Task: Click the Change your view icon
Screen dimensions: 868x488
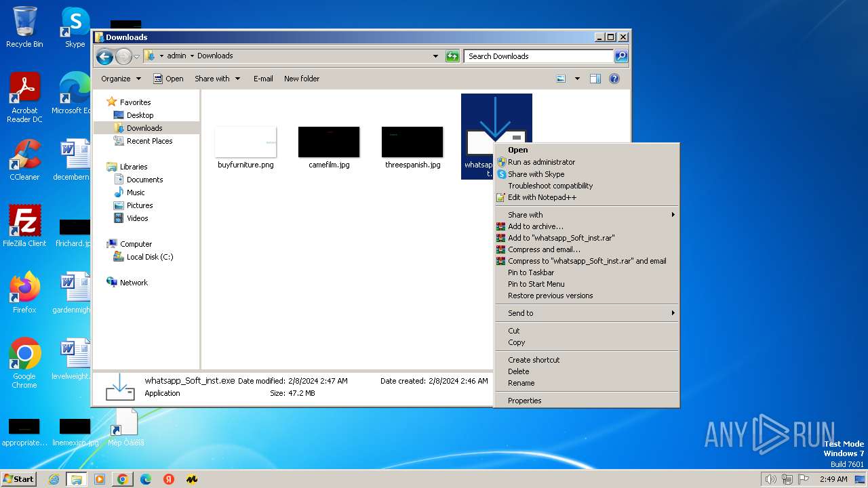Action: click(561, 79)
